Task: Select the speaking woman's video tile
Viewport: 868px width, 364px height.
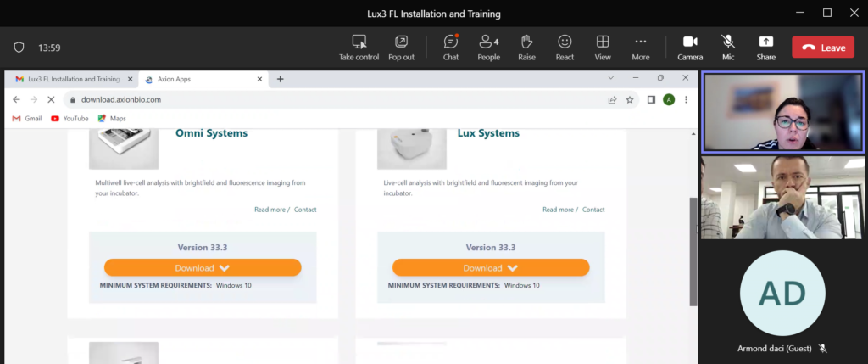Action: tap(782, 112)
